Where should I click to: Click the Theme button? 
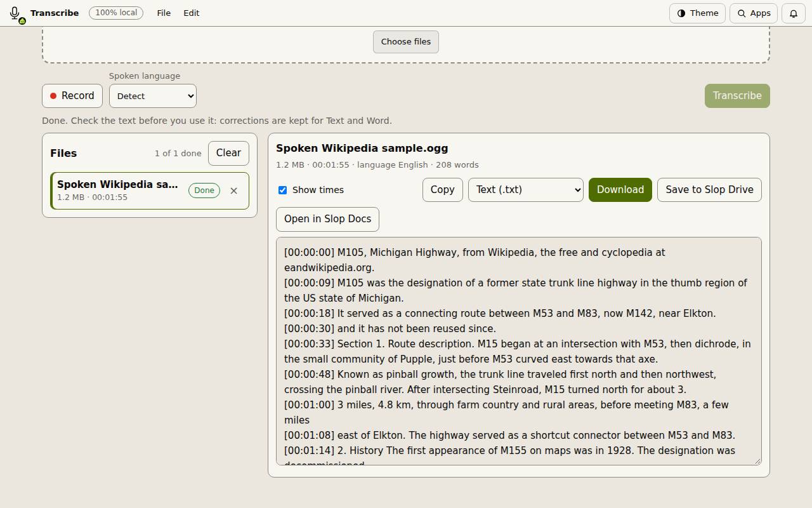[x=697, y=13]
